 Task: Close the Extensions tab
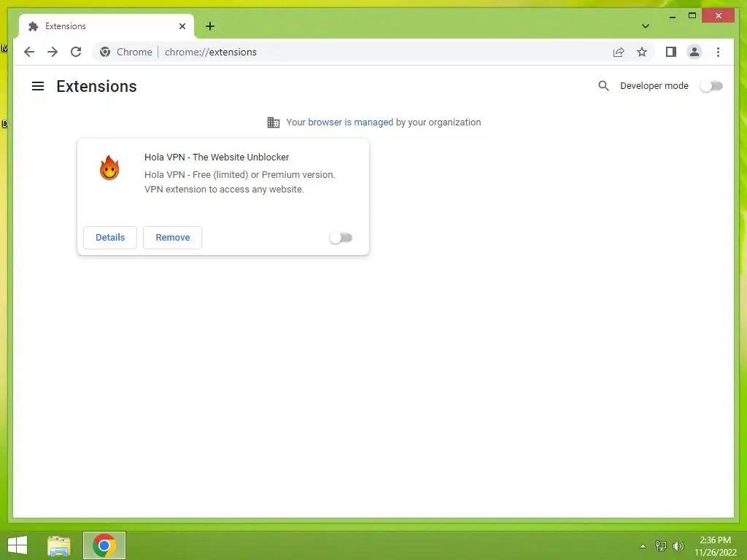[x=182, y=26]
